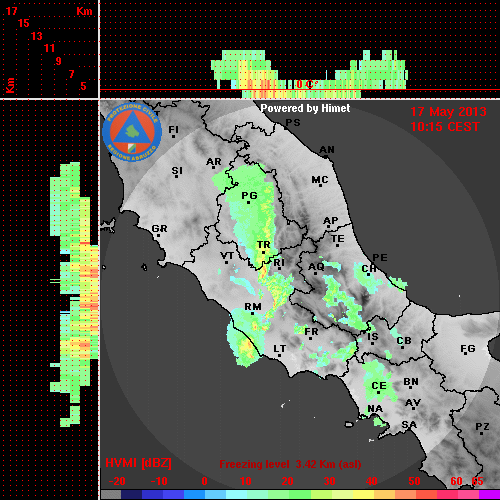This screenshot has height=500, width=500.
Task: Click the 'Freezing level 3.42 Km (asl)' text
Action: coord(290,464)
